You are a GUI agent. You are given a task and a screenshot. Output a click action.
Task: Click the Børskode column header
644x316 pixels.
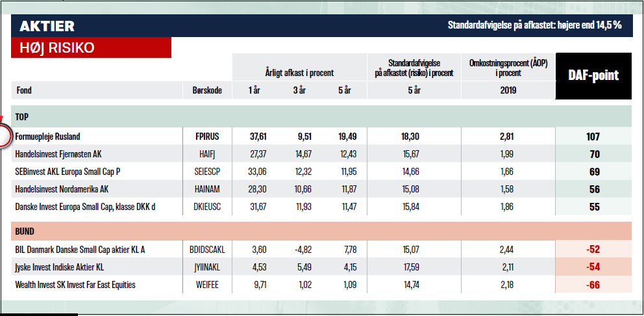coord(207,90)
